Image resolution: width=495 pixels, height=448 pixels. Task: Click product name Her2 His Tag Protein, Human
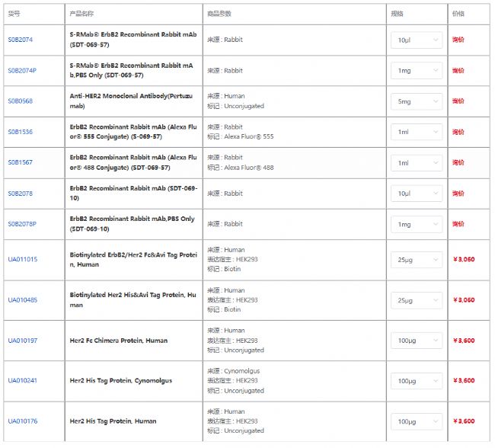pyautogui.click(x=113, y=421)
